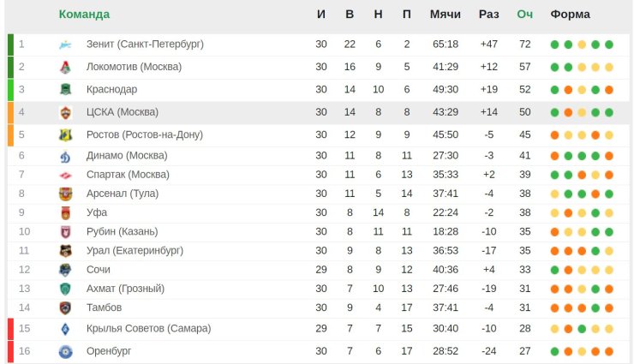634x364 pixels.
Task: Click the CSKA Moscow club crest
Action: 65,112
